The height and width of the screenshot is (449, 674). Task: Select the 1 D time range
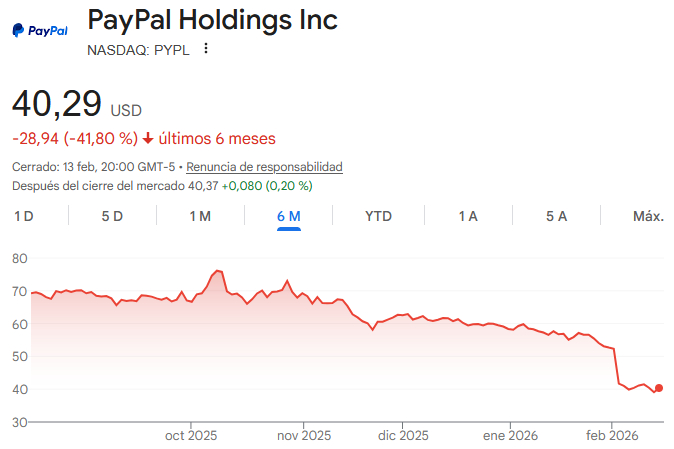pos(24,216)
